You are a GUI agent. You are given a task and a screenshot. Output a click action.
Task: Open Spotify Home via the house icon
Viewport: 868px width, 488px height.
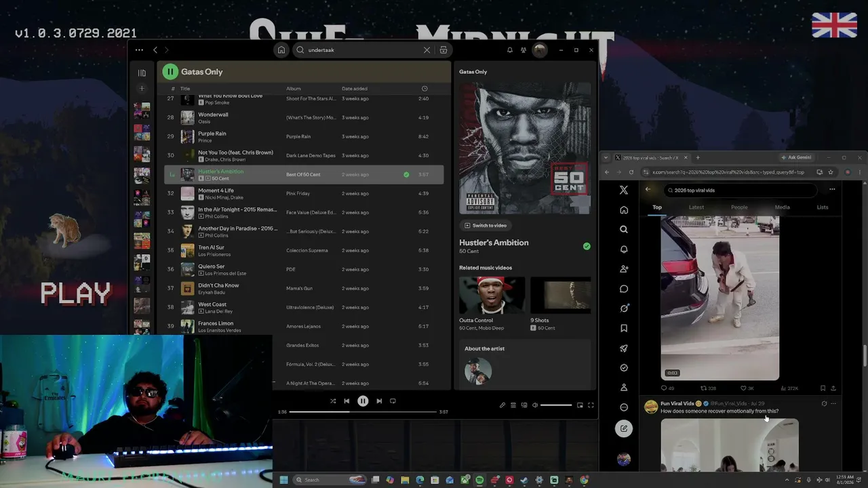point(281,49)
